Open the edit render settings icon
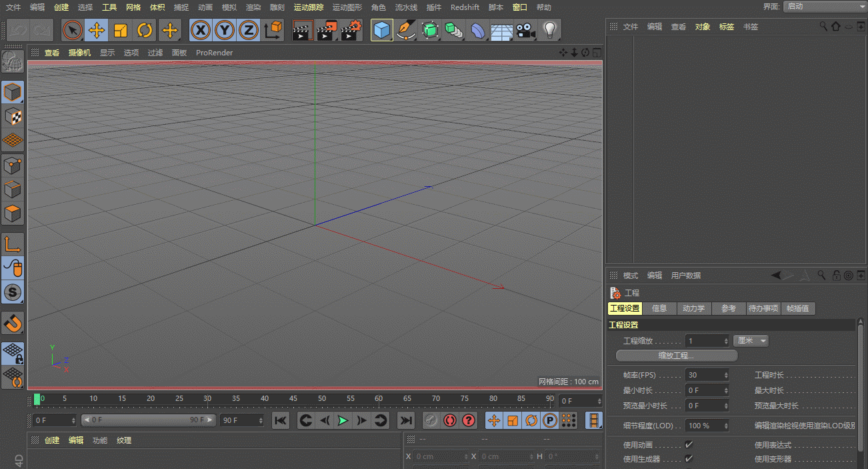This screenshot has height=469, width=868. click(x=350, y=31)
